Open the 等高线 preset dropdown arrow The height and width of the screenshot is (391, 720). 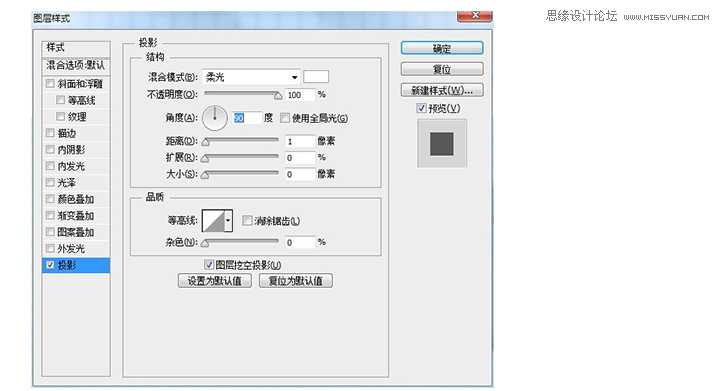(x=228, y=221)
